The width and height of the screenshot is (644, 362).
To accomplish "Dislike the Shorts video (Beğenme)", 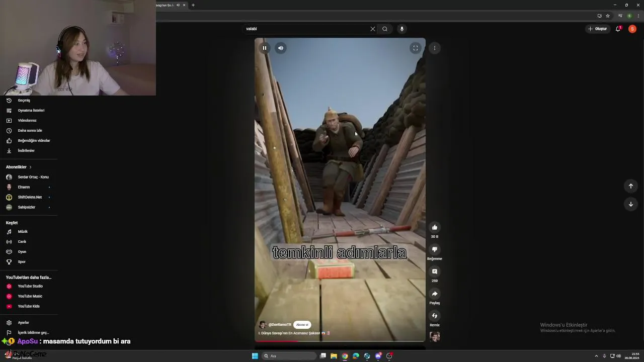I will tap(435, 249).
